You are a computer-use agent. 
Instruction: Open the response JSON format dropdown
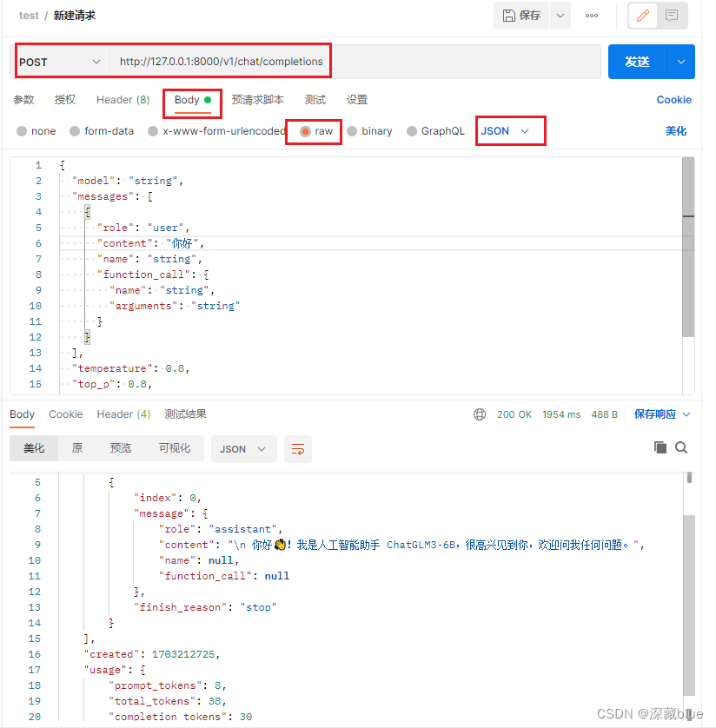coord(243,449)
